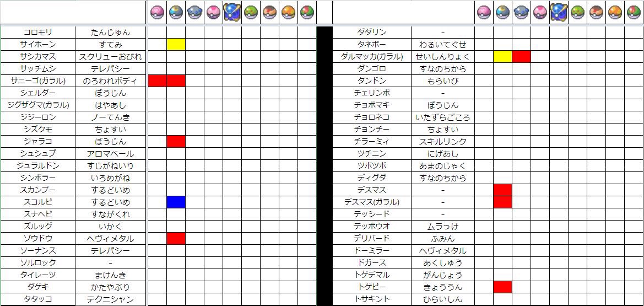Click the ability cell ノーてんき

click(x=111, y=117)
